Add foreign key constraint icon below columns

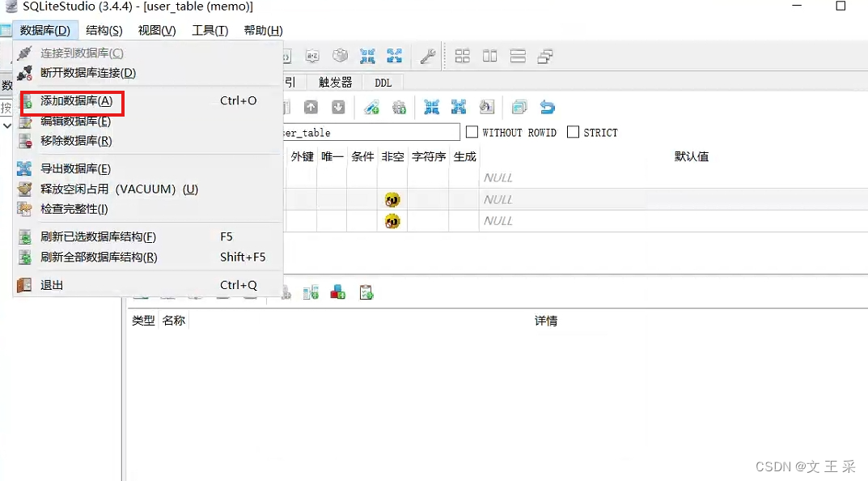point(311,292)
